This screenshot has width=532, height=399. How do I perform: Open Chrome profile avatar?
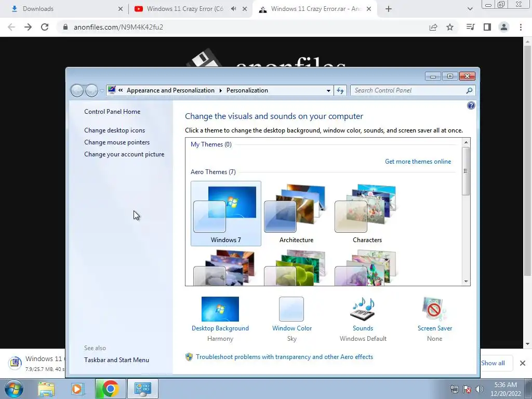(504, 27)
